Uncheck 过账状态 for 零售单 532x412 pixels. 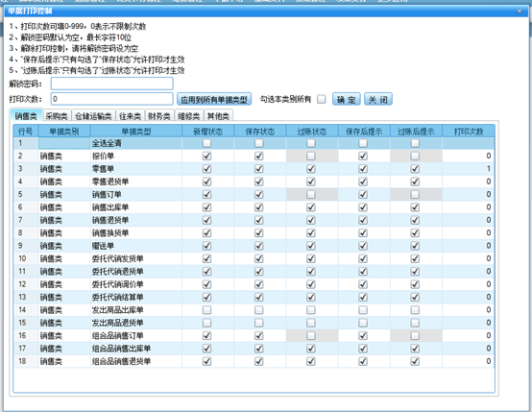click(311, 169)
